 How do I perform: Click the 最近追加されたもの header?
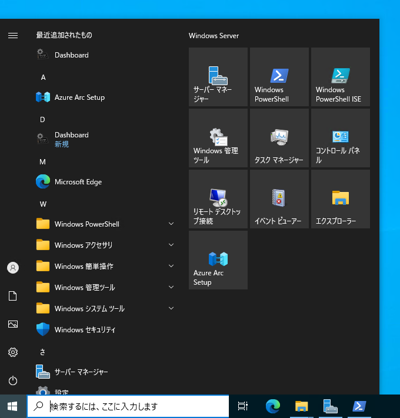(64, 35)
